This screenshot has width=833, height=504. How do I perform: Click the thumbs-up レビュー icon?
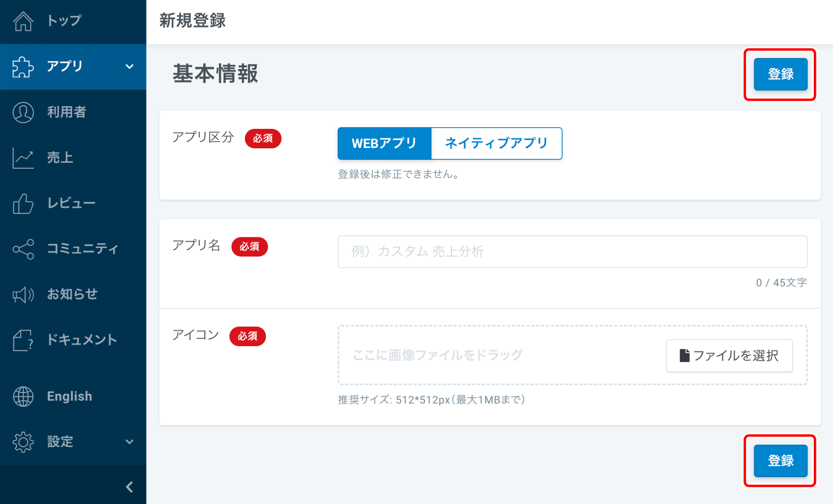tap(23, 203)
